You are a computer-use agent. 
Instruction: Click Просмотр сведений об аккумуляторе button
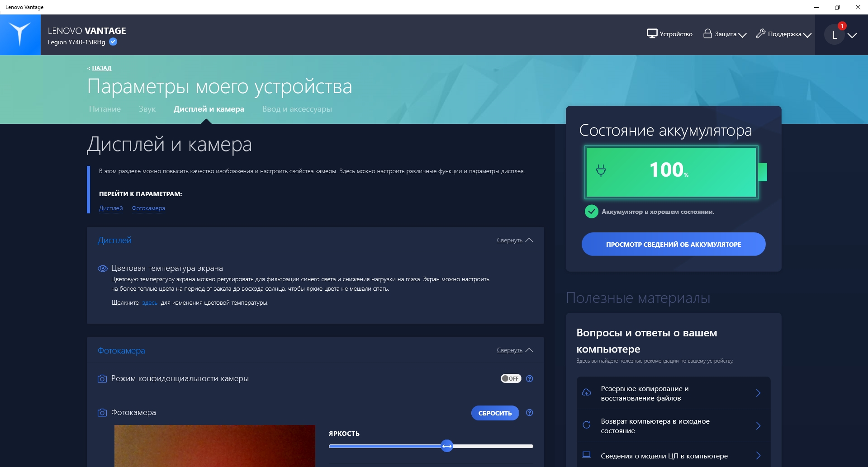[x=674, y=244]
